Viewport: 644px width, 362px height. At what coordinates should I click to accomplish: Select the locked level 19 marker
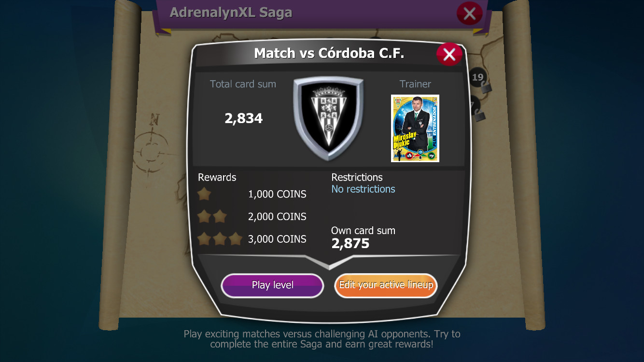[x=477, y=77]
